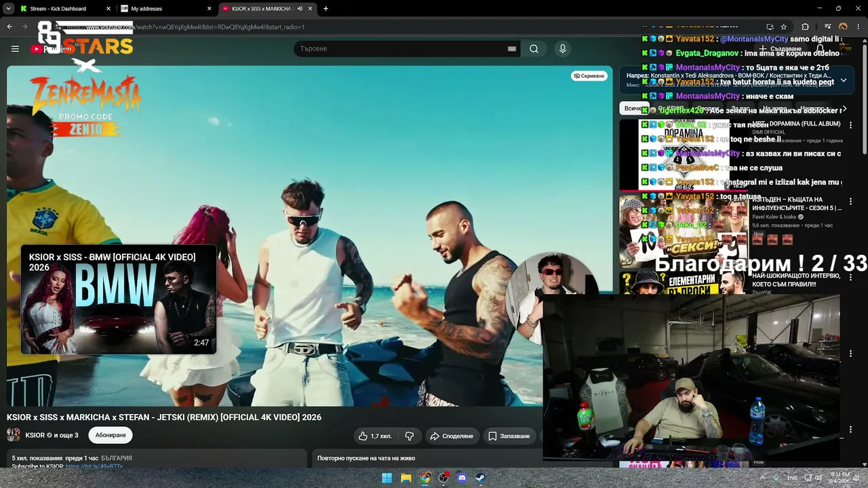Mute the KSIOR x SISS YouTube tab audio
868x488 pixels.
[x=300, y=9]
